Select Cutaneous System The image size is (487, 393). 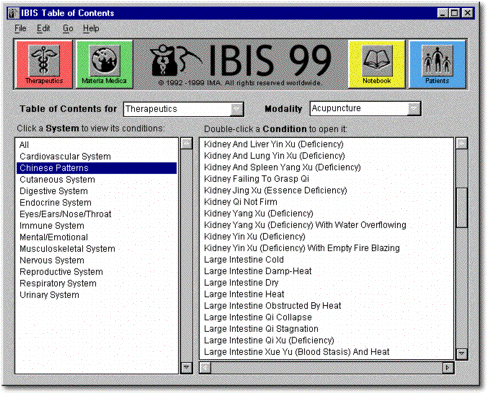pyautogui.click(x=96, y=180)
